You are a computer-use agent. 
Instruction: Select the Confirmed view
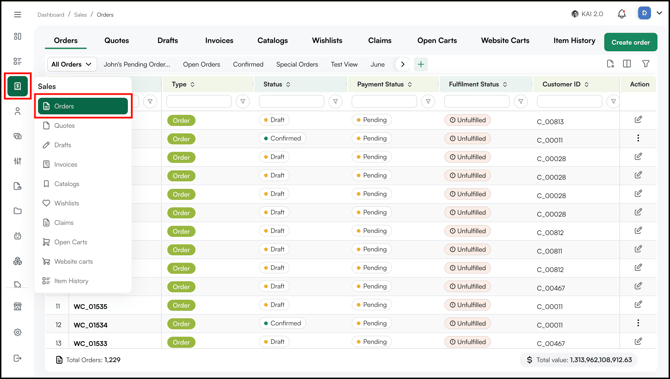(248, 65)
